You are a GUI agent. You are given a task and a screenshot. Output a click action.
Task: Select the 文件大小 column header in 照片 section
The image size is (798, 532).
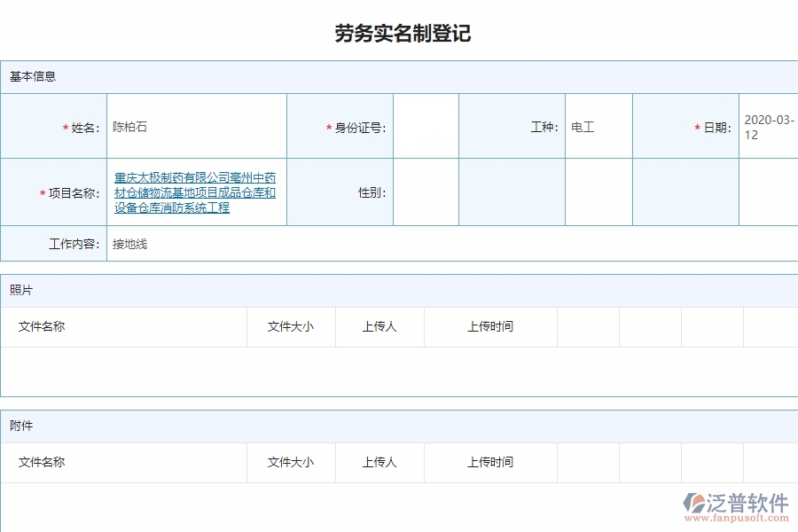pos(290,326)
